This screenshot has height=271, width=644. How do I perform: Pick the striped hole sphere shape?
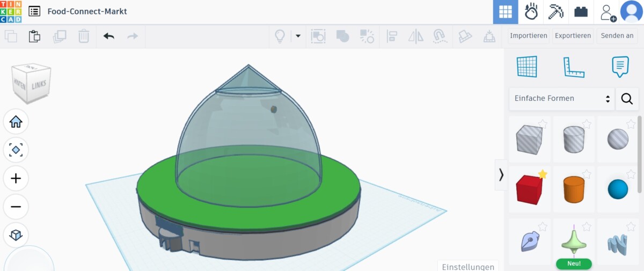tap(618, 140)
